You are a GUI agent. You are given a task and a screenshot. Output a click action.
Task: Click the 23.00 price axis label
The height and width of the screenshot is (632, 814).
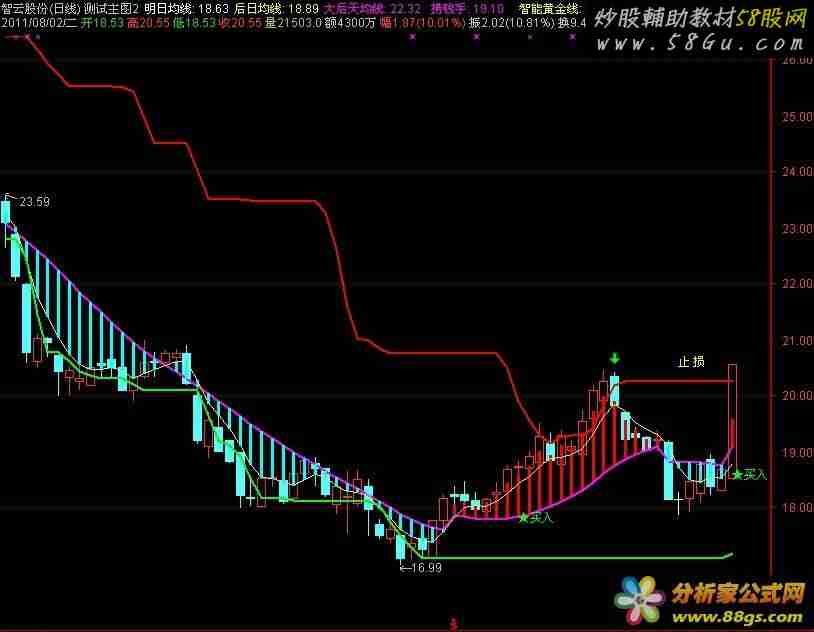pyautogui.click(x=797, y=228)
